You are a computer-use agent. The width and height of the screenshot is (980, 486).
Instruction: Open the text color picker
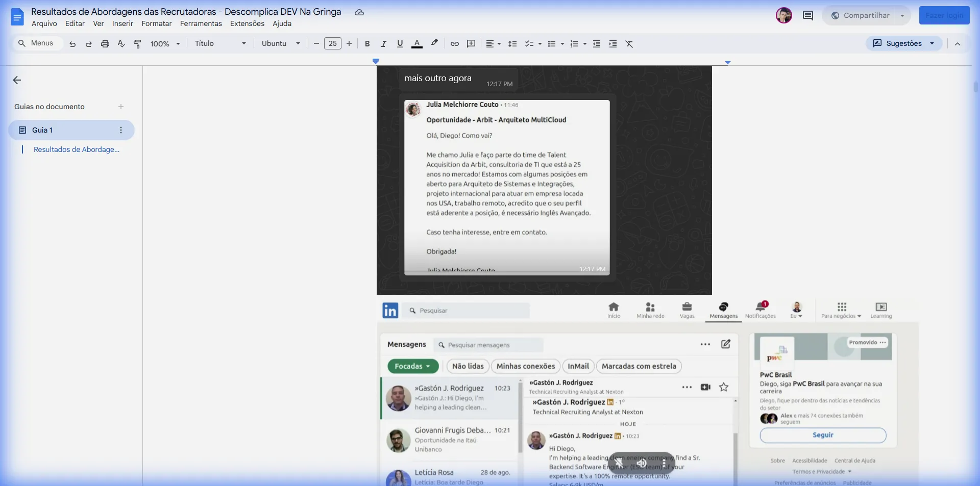(x=417, y=44)
